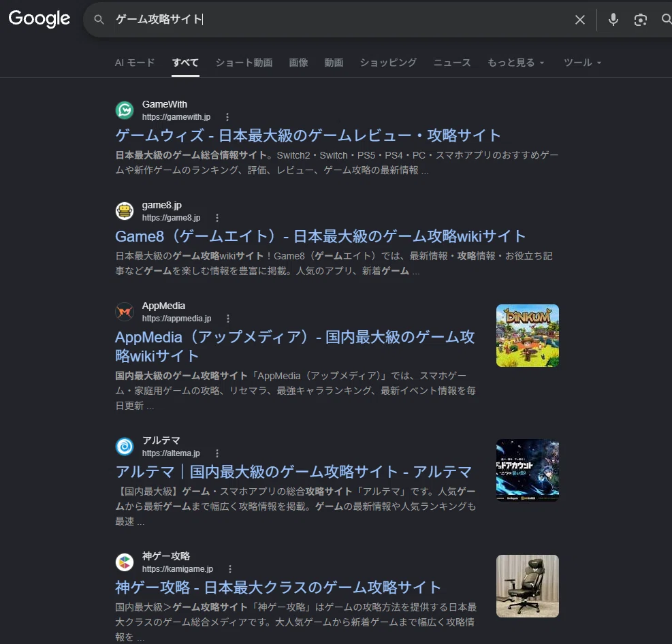The width and height of the screenshot is (672, 644).
Task: Open AppMedia(アップメディア) result title link
Action: coord(295,347)
